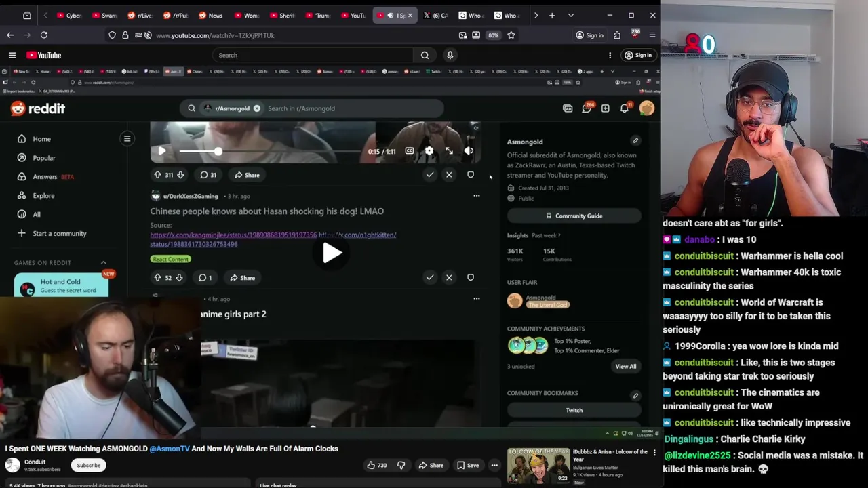
Task: Open Firefox extensions puzzle icon
Action: tap(617, 35)
